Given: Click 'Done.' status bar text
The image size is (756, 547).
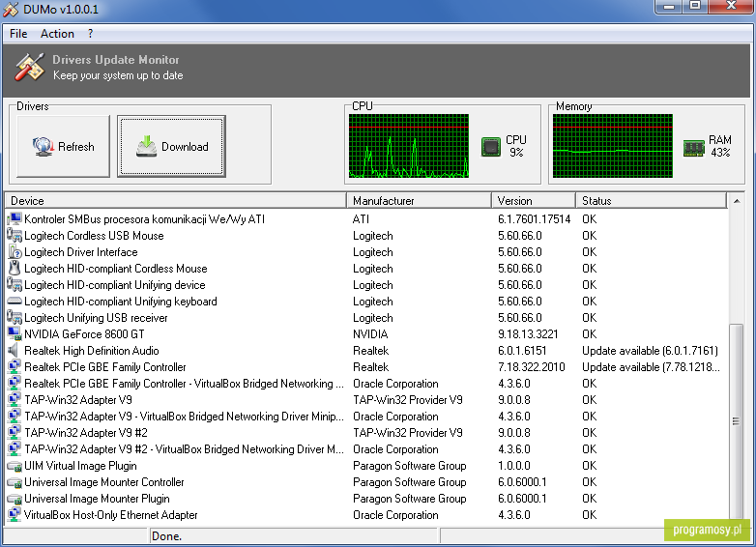Looking at the screenshot, I should pyautogui.click(x=167, y=536).
